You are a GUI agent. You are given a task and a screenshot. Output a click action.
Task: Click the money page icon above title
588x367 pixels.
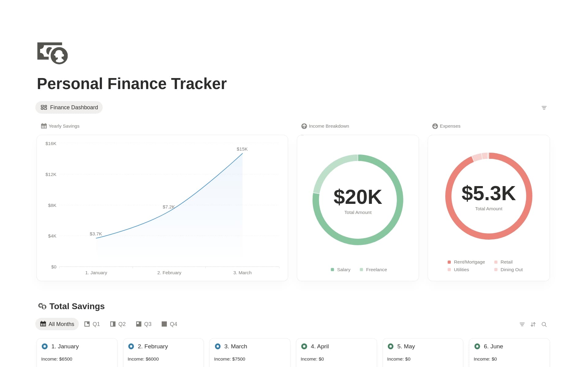tap(52, 53)
